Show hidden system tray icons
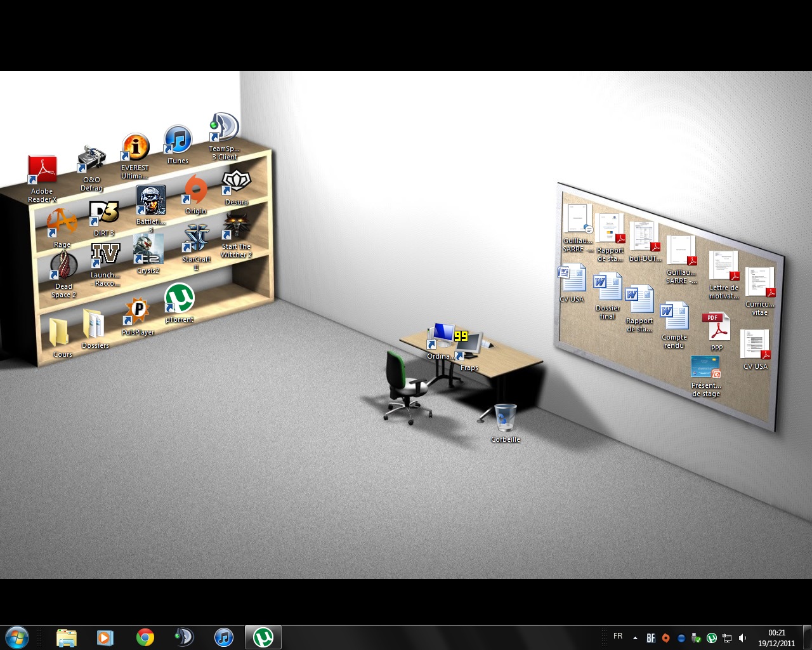The height and width of the screenshot is (650, 812). click(635, 638)
